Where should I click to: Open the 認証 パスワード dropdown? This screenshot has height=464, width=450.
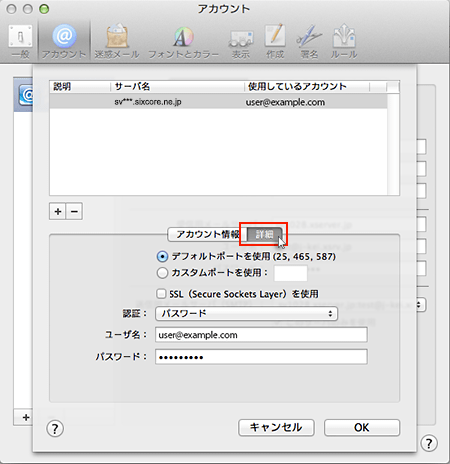point(246,314)
